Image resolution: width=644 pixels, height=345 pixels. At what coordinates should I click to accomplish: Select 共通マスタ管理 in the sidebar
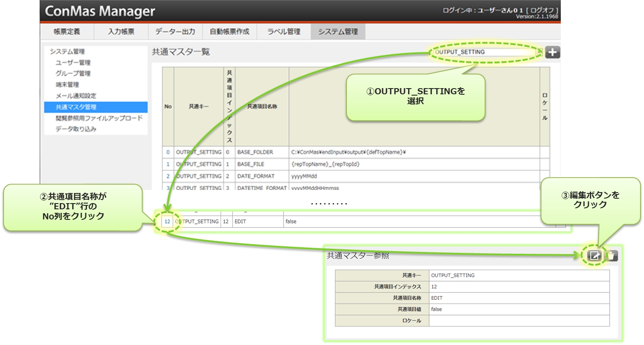(96, 107)
